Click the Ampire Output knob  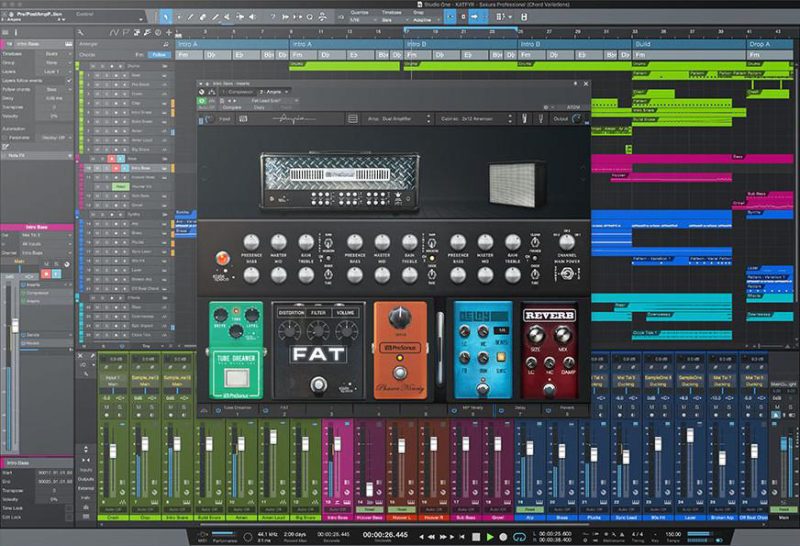coord(577,119)
